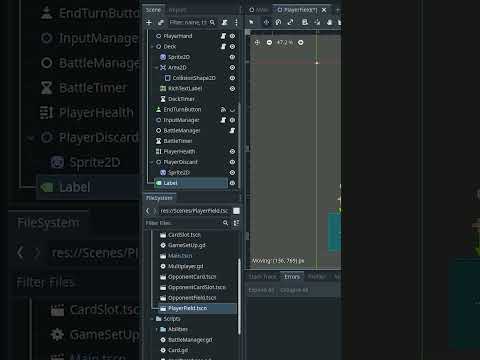Activate the Scale Mode tool

[x=290, y=22]
